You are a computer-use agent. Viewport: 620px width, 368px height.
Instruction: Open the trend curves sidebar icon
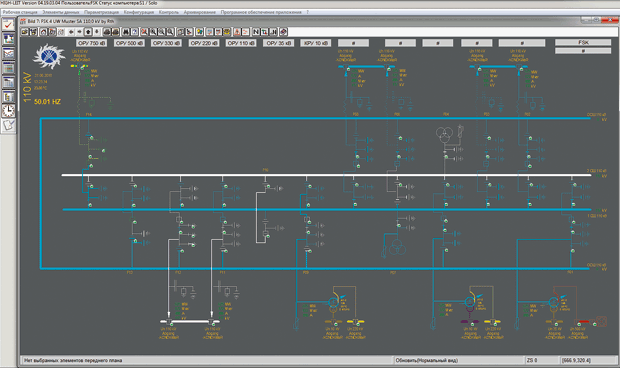click(8, 53)
